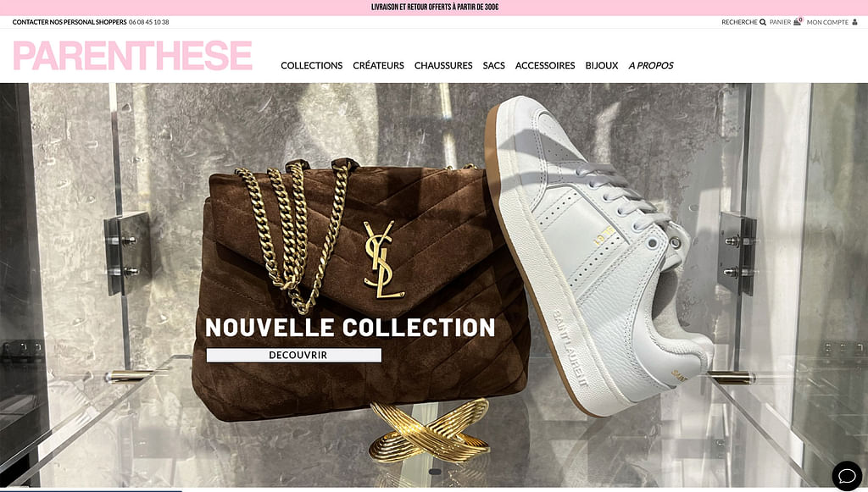The width and height of the screenshot is (868, 492).
Task: Open the chat bubble widget
Action: click(847, 475)
